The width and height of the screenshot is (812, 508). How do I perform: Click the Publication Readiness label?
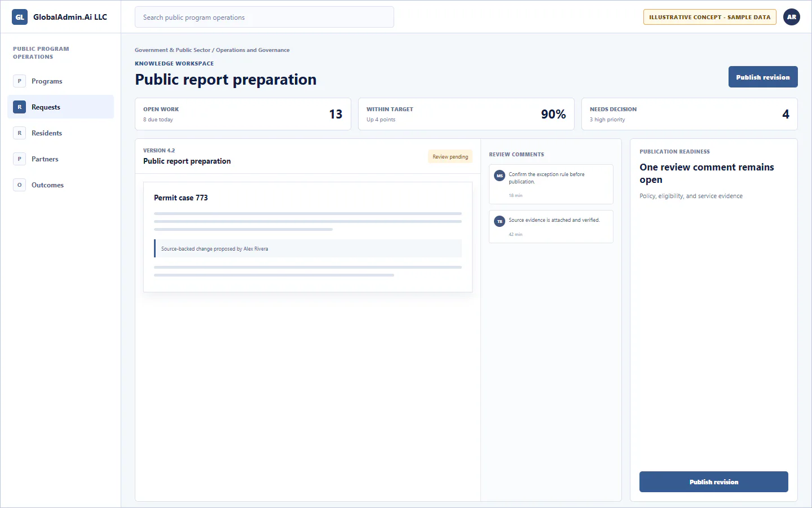click(x=674, y=151)
